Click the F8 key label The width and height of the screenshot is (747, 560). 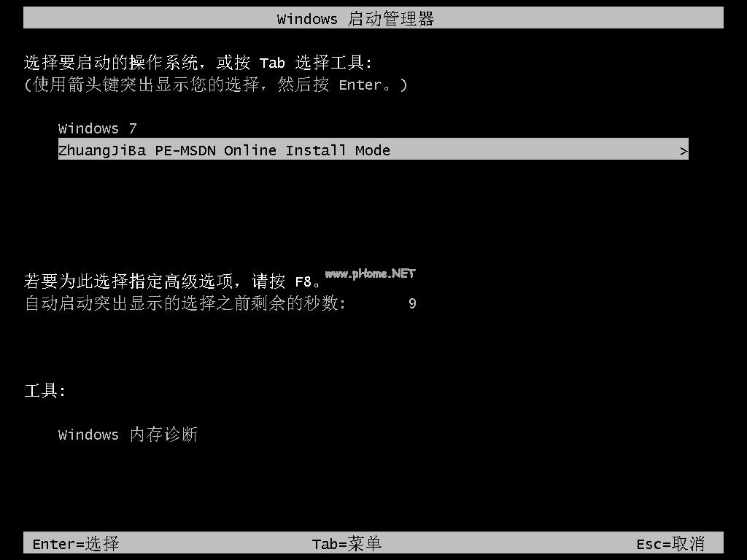(x=303, y=282)
